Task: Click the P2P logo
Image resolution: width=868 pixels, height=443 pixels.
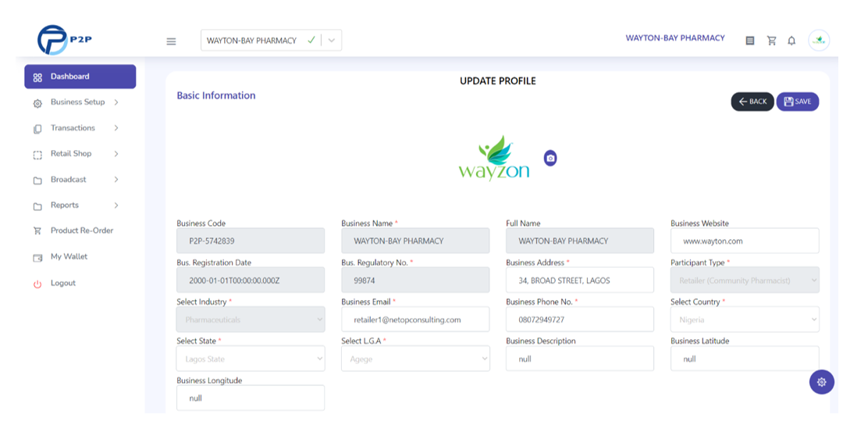Action: point(64,40)
